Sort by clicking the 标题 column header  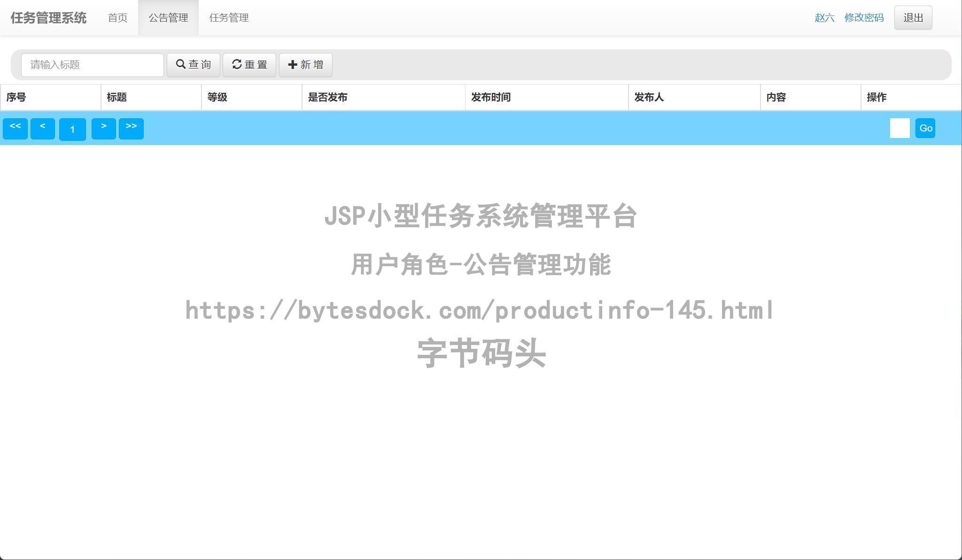(116, 97)
